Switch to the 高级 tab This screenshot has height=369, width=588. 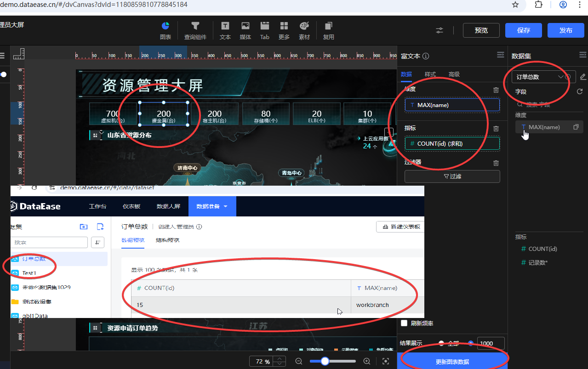click(454, 74)
